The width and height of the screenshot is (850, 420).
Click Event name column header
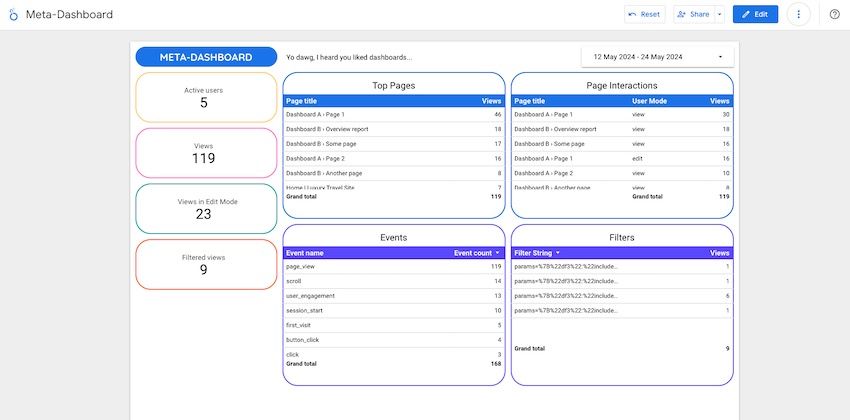click(305, 253)
